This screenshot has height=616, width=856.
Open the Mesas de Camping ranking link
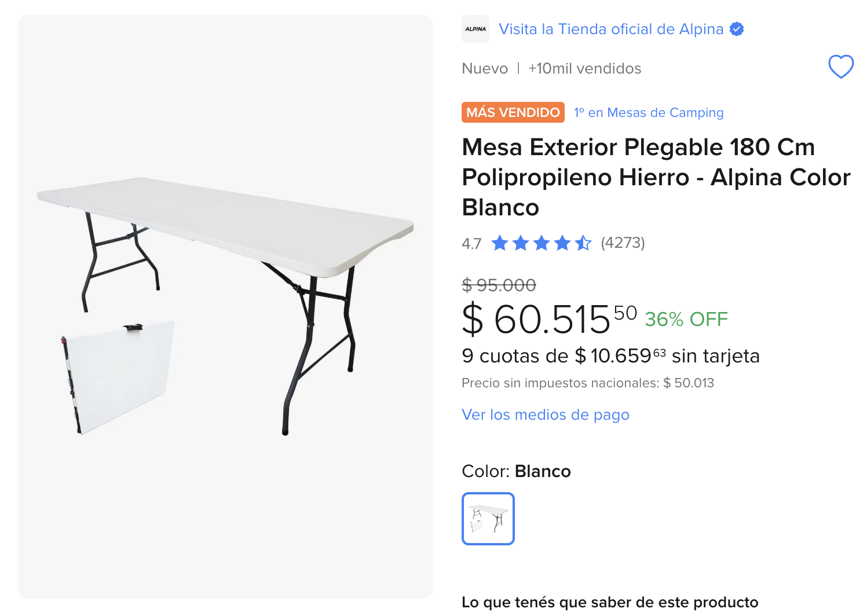(649, 112)
